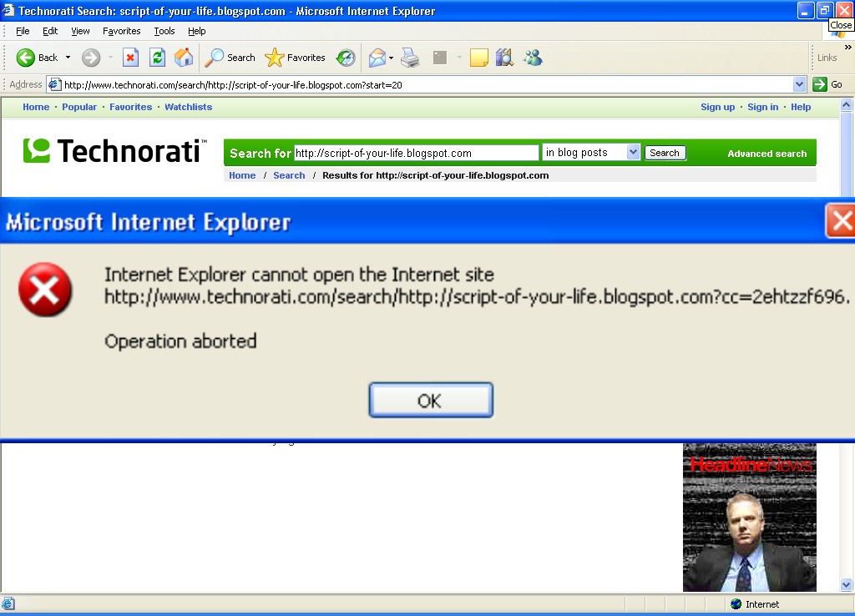855x616 pixels.
Task: Click the Refresh page icon
Action: (157, 58)
